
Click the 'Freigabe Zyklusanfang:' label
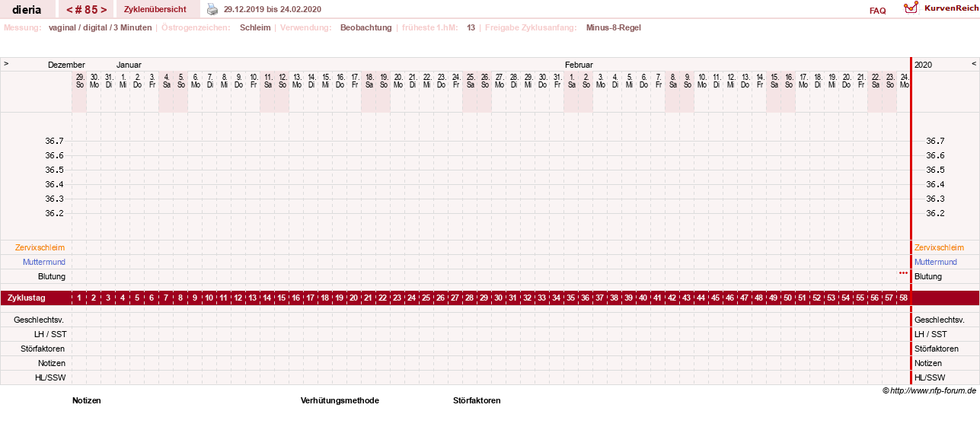(x=531, y=27)
